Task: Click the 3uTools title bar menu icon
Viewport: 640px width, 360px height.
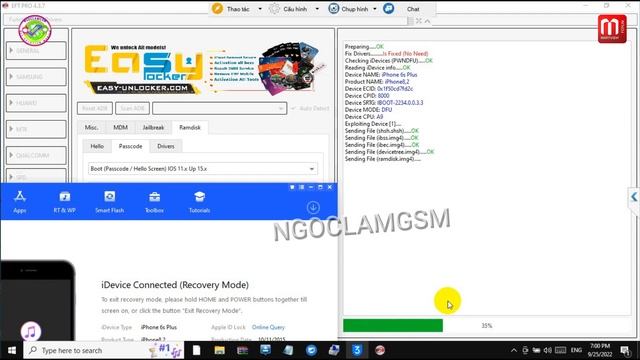Action: point(301,187)
